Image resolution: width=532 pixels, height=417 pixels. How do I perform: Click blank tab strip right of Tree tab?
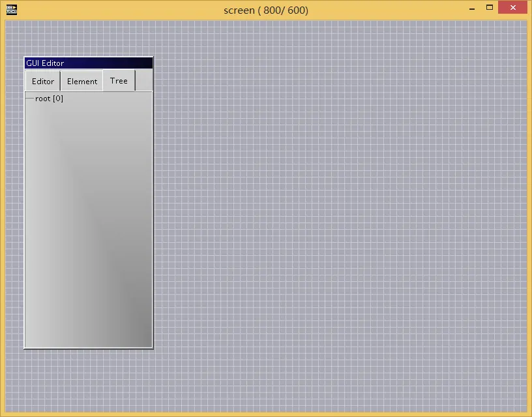[x=143, y=81]
